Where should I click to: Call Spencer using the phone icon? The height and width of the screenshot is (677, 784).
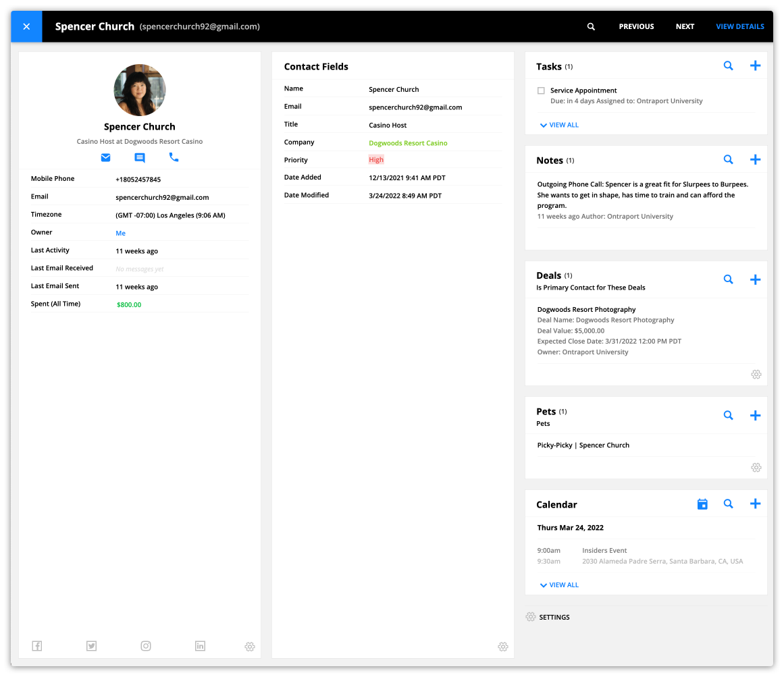click(174, 157)
